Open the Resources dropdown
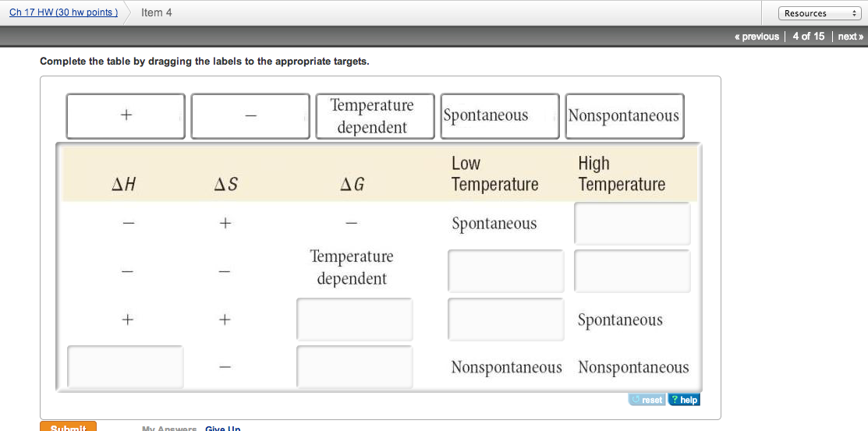 819,13
